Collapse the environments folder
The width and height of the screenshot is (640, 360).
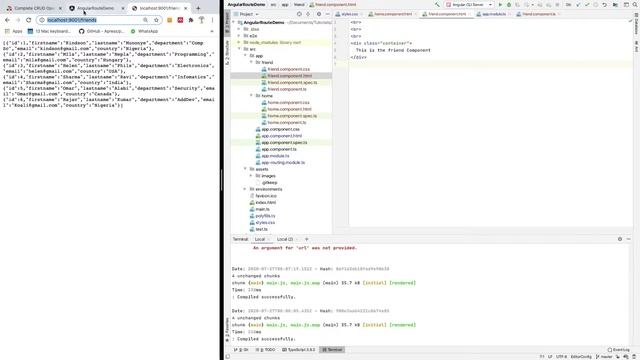click(245, 189)
